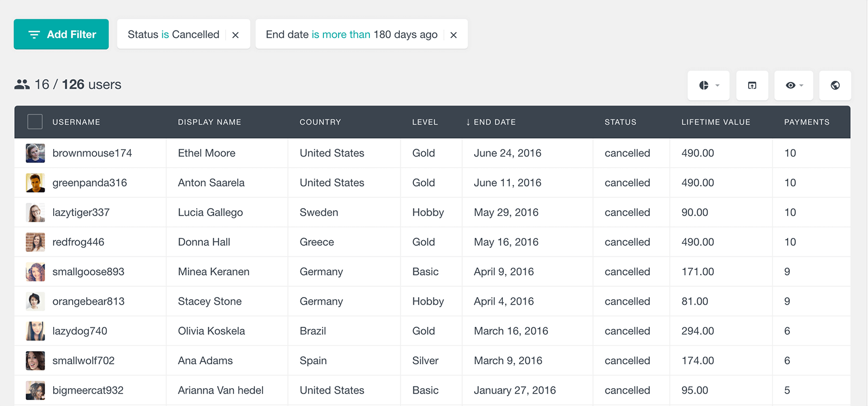Click the Add Filter button
The height and width of the screenshot is (406, 868).
61,34
